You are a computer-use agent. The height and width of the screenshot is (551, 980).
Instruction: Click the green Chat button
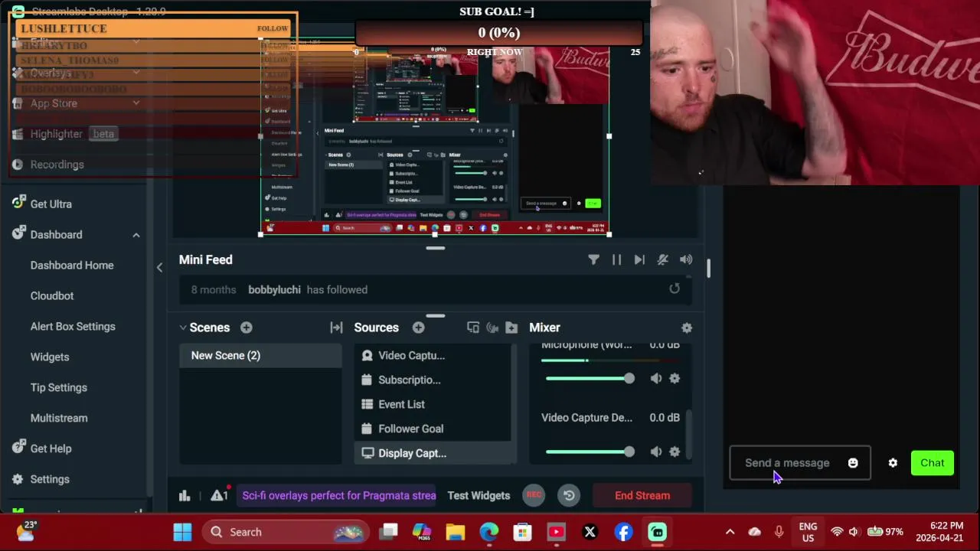933,463
